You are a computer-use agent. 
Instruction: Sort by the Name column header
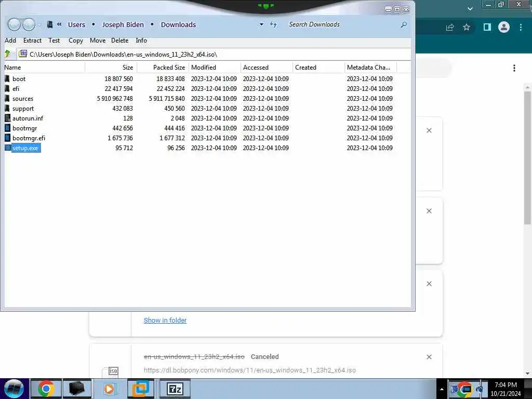coord(44,67)
